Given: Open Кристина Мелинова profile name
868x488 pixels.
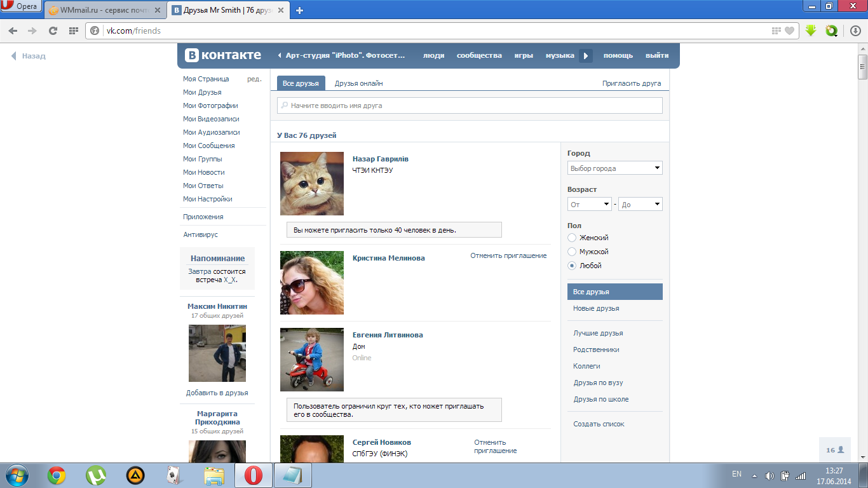Looking at the screenshot, I should 389,258.
